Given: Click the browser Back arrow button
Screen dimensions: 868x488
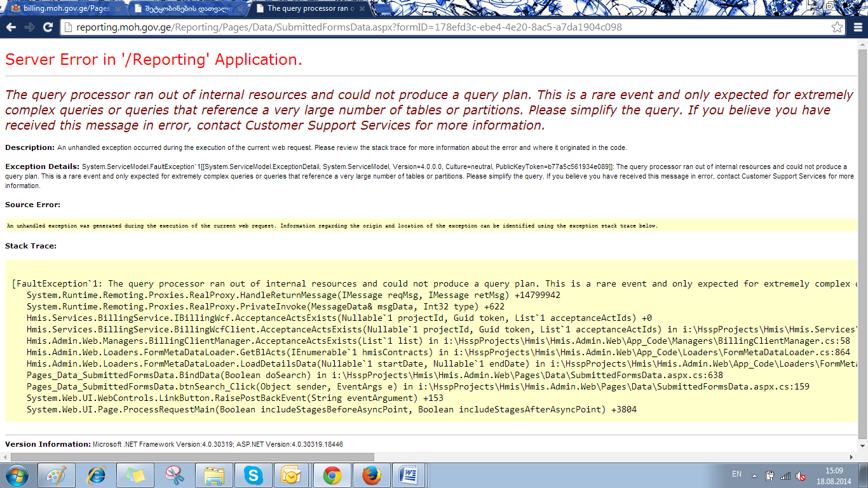Looking at the screenshot, I should coord(11,27).
